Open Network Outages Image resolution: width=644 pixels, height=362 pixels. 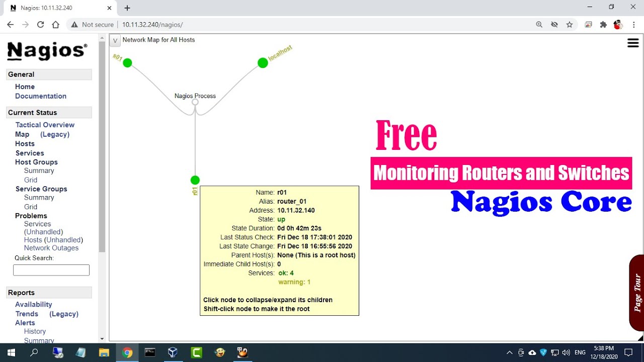[51, 248]
